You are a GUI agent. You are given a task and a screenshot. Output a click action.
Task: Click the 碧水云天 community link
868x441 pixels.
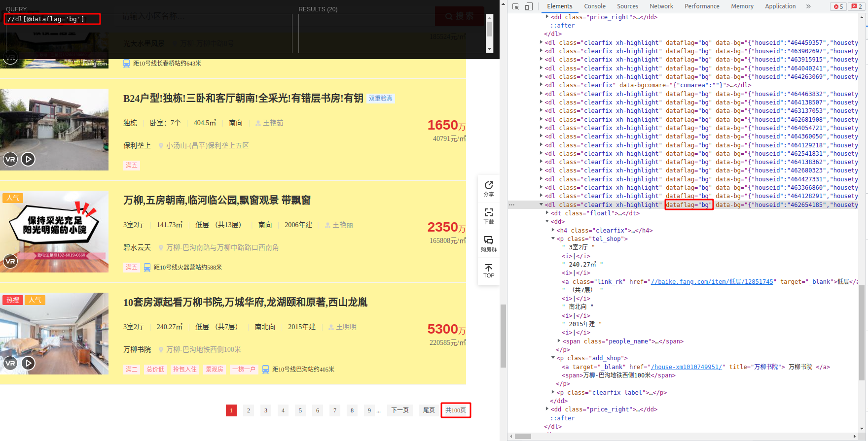tap(137, 247)
